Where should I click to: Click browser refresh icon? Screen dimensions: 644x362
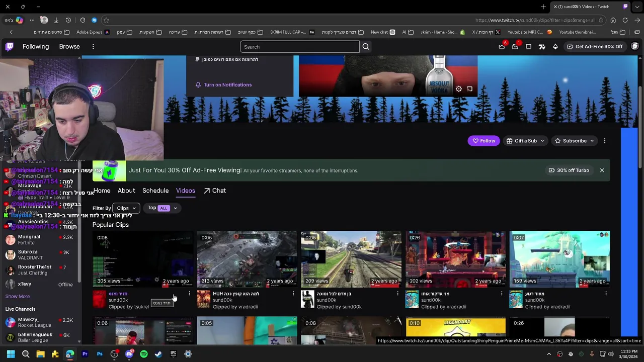point(625,20)
